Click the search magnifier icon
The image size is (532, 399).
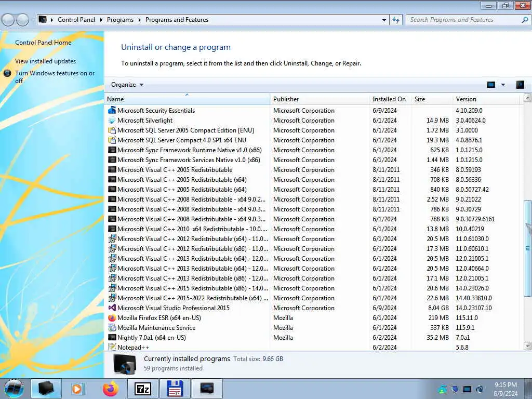click(525, 20)
